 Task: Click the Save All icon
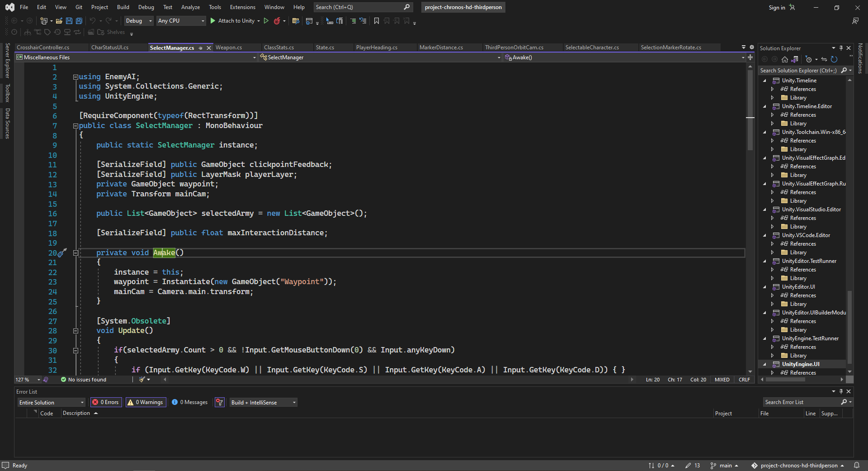pyautogui.click(x=79, y=21)
